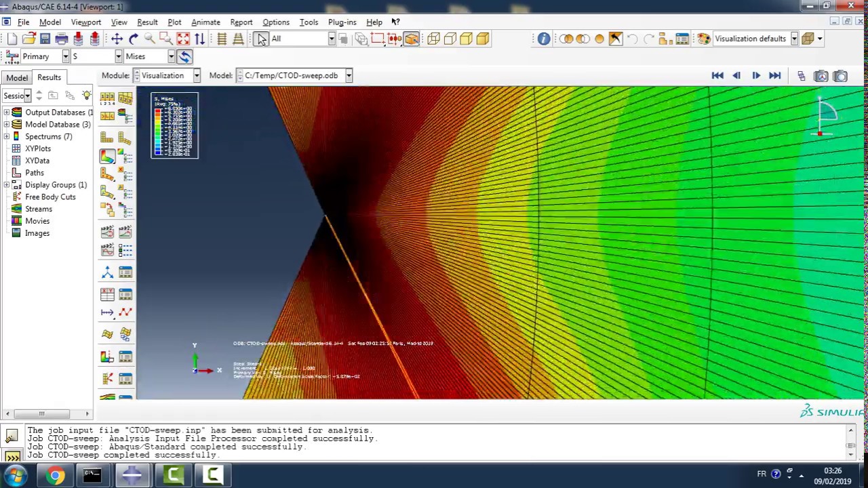Screen dimensions: 868x488
Task: Click the model tree horizontal scrollbar
Action: [41, 413]
